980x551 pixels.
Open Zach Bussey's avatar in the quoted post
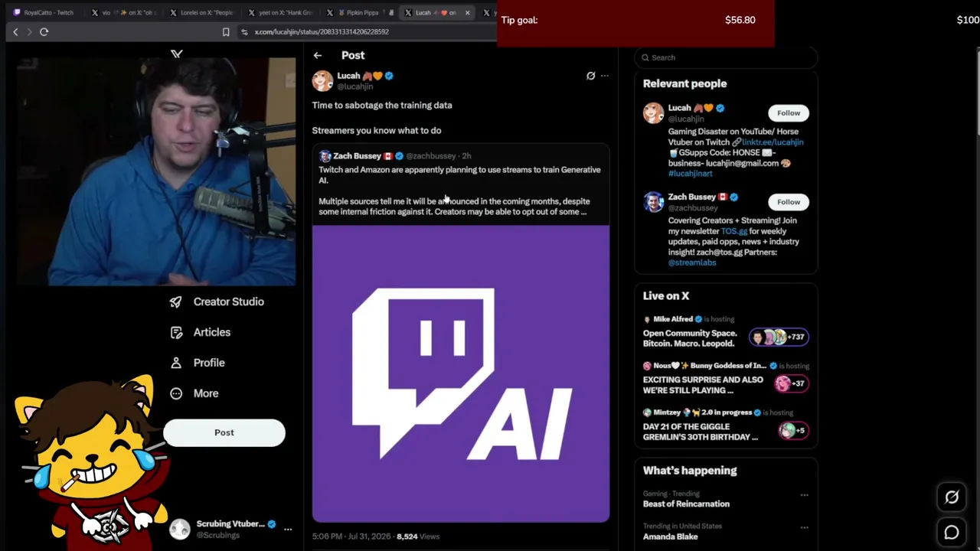325,156
